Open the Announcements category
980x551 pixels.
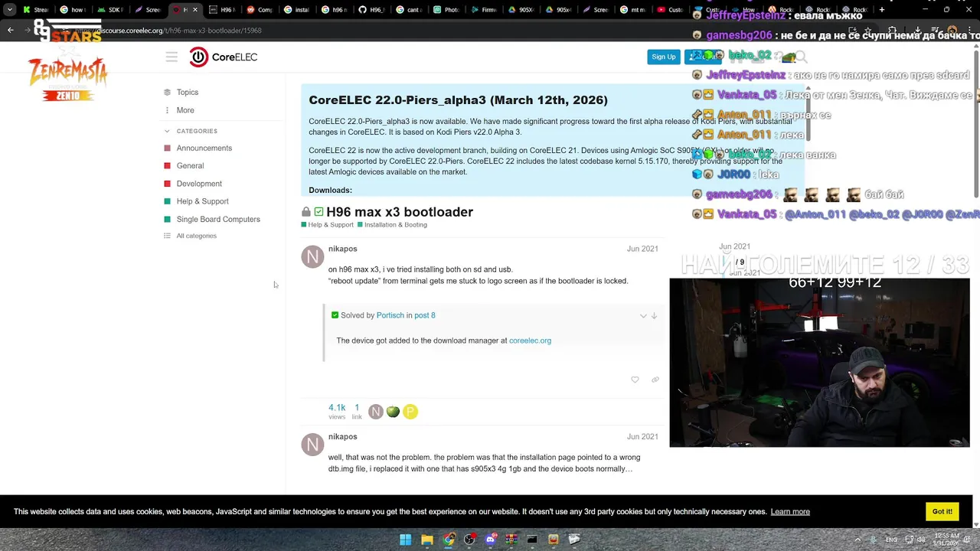[x=204, y=148]
